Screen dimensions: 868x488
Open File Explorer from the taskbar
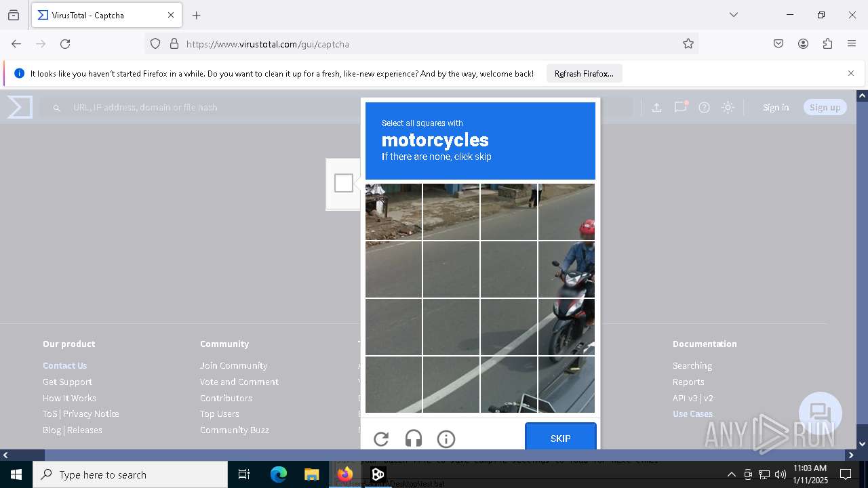(311, 474)
